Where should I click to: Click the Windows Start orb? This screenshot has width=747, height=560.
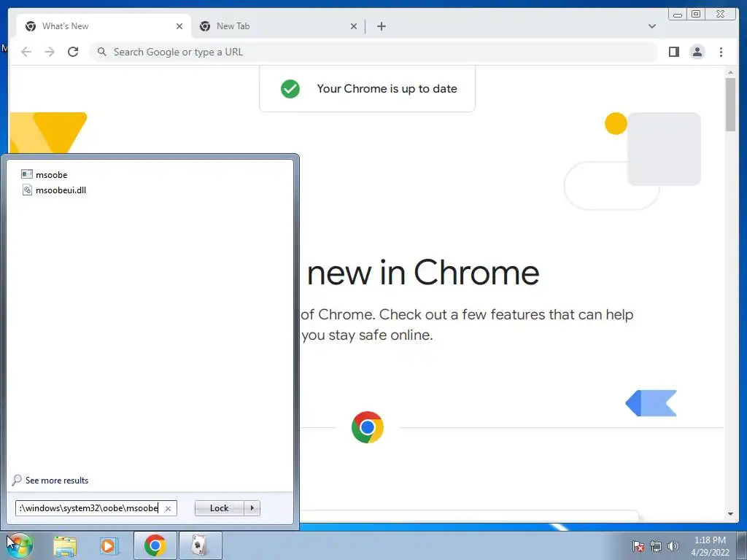pyautogui.click(x=18, y=545)
